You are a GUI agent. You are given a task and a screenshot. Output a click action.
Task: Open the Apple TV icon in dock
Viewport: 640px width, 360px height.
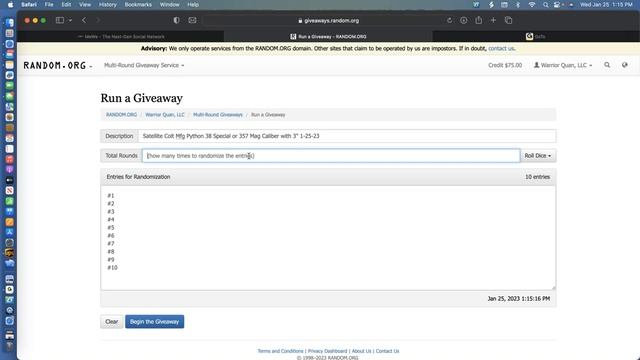[9, 180]
